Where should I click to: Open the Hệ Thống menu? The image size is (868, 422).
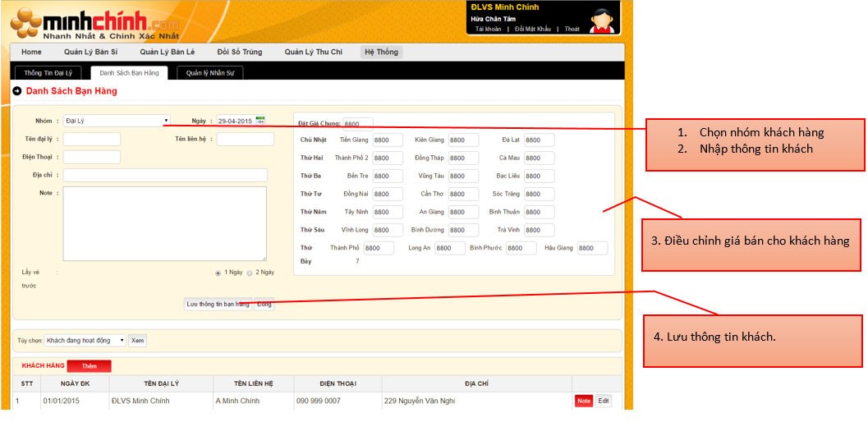(381, 52)
